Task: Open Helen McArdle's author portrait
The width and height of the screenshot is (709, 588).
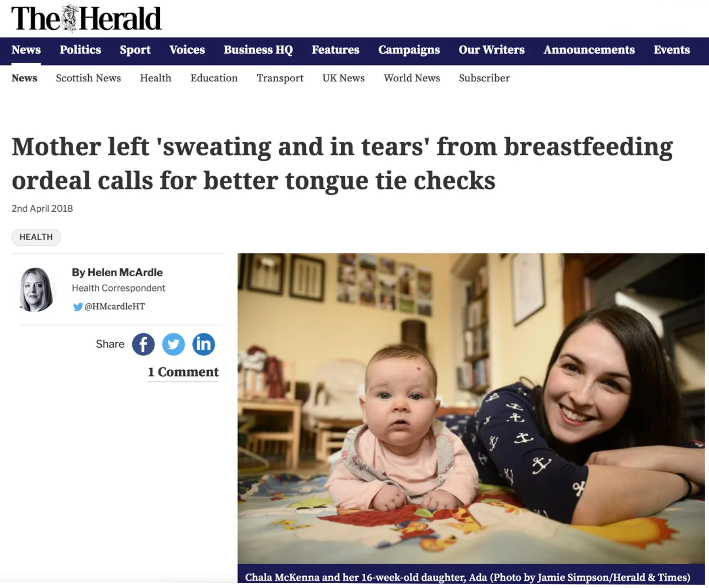Action: pos(36,289)
